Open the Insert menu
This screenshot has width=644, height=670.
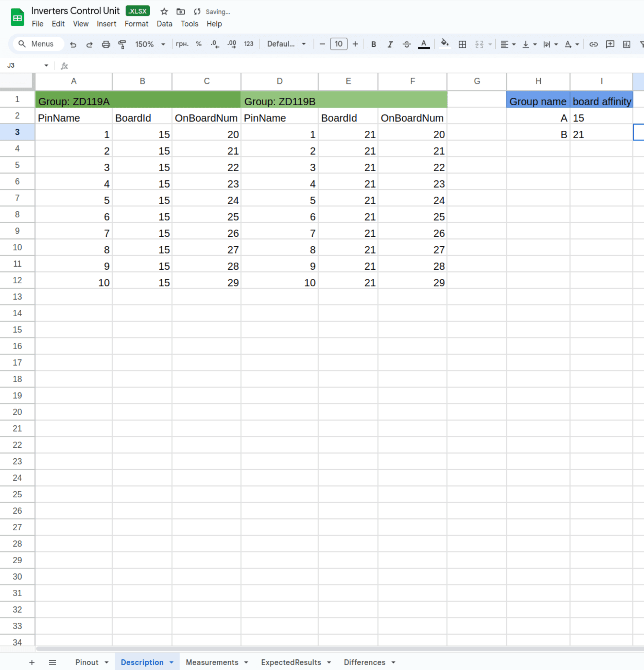tap(106, 24)
